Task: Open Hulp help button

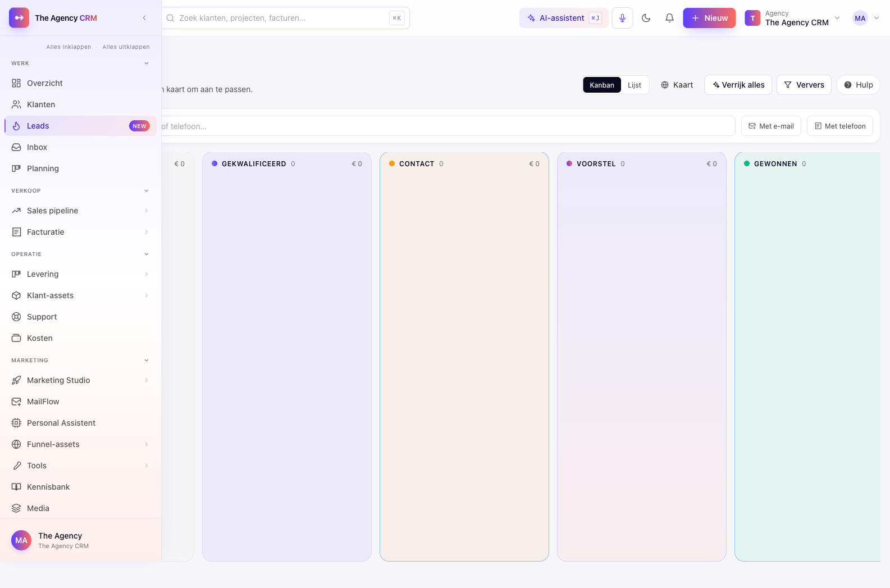Action: point(858,85)
